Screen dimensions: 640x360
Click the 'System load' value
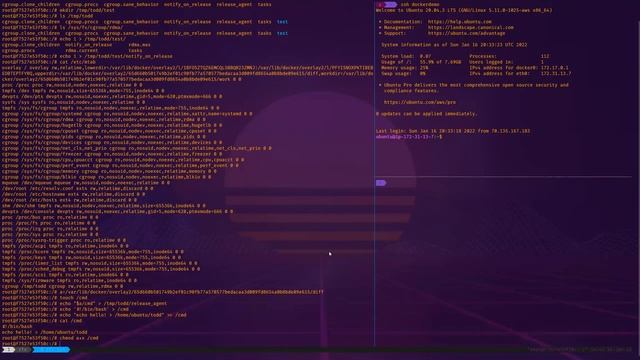tap(425, 56)
